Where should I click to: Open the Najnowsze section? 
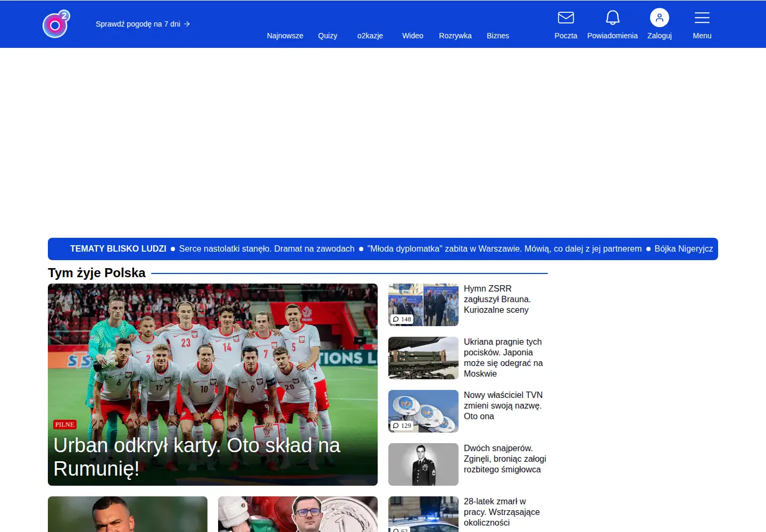tap(285, 36)
